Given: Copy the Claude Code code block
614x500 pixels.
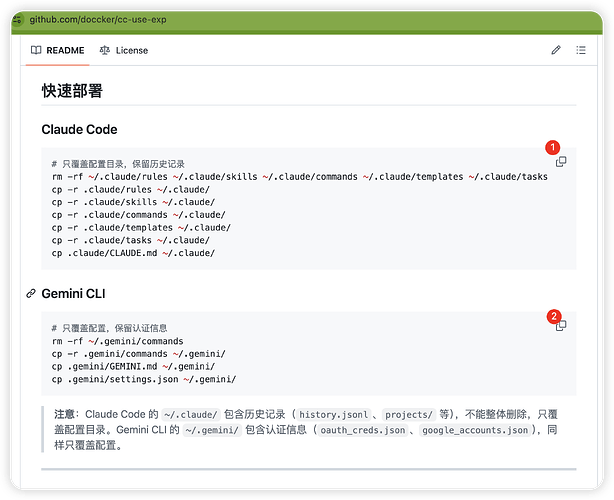Looking at the screenshot, I should (561, 162).
